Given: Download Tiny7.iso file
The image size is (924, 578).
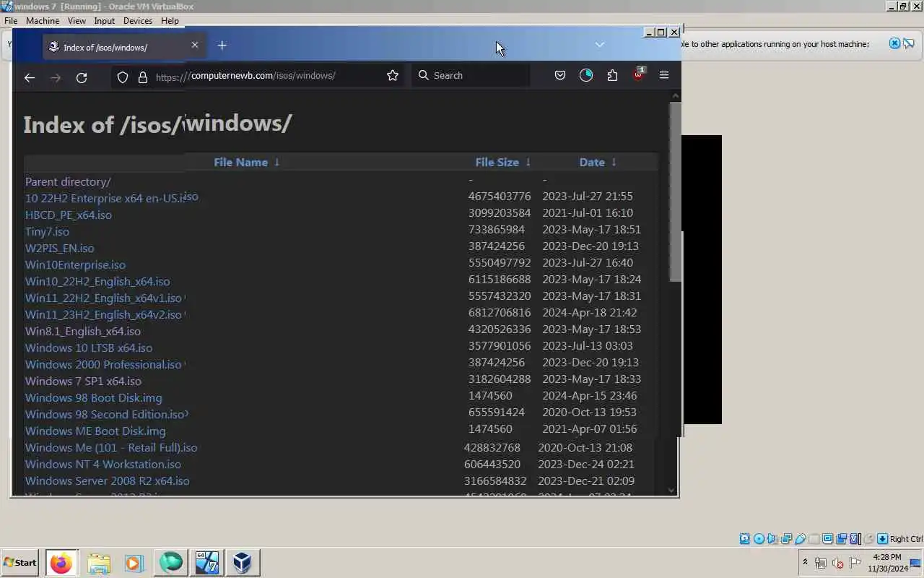Looking at the screenshot, I should coord(47,231).
